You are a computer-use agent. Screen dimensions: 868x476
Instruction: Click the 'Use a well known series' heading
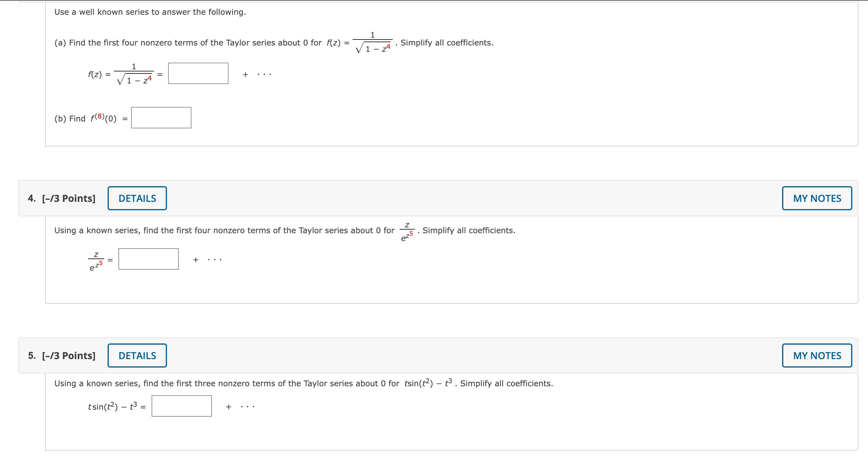[x=150, y=12]
